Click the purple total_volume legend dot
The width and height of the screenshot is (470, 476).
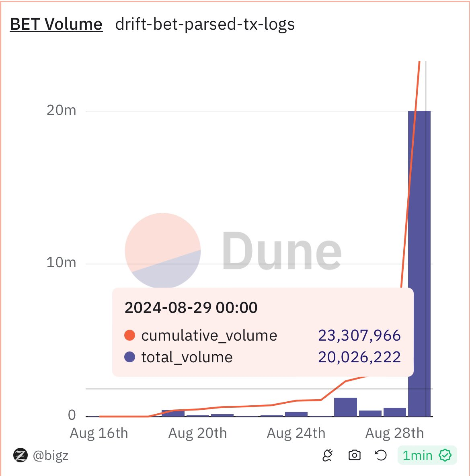tap(129, 357)
